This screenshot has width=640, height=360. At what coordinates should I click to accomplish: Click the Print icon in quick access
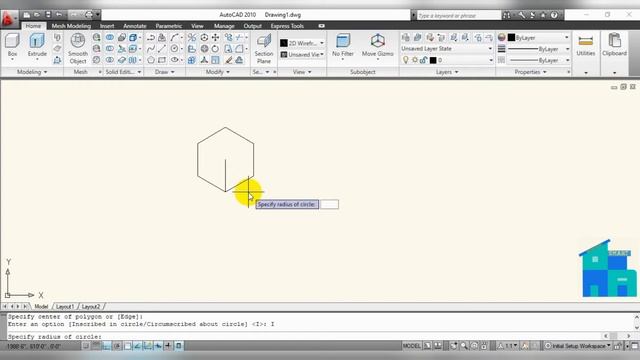[x=89, y=15]
